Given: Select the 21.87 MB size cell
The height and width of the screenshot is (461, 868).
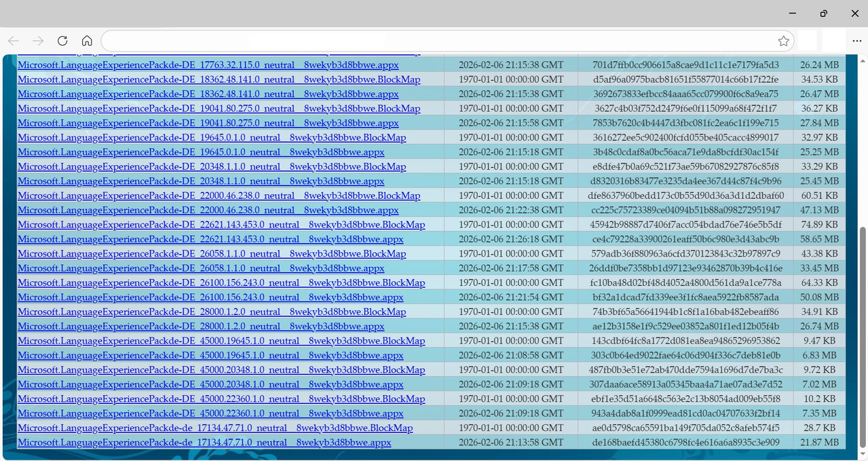Looking at the screenshot, I should [819, 443].
